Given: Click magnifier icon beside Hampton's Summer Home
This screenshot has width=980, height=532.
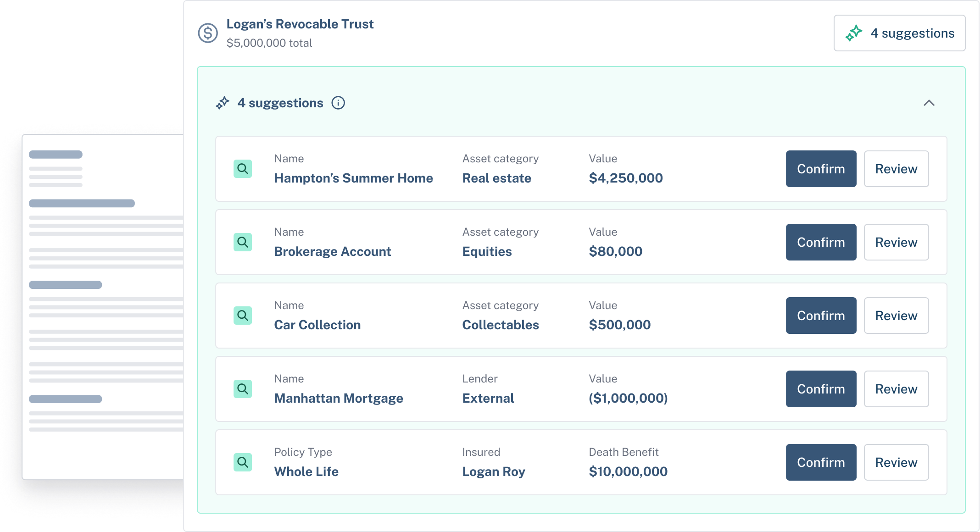Looking at the screenshot, I should click(x=243, y=169).
